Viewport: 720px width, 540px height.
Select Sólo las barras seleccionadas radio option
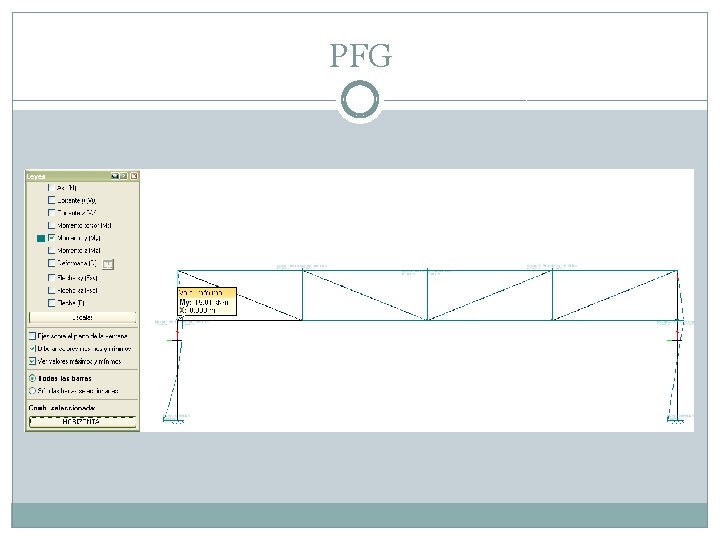[x=33, y=391]
